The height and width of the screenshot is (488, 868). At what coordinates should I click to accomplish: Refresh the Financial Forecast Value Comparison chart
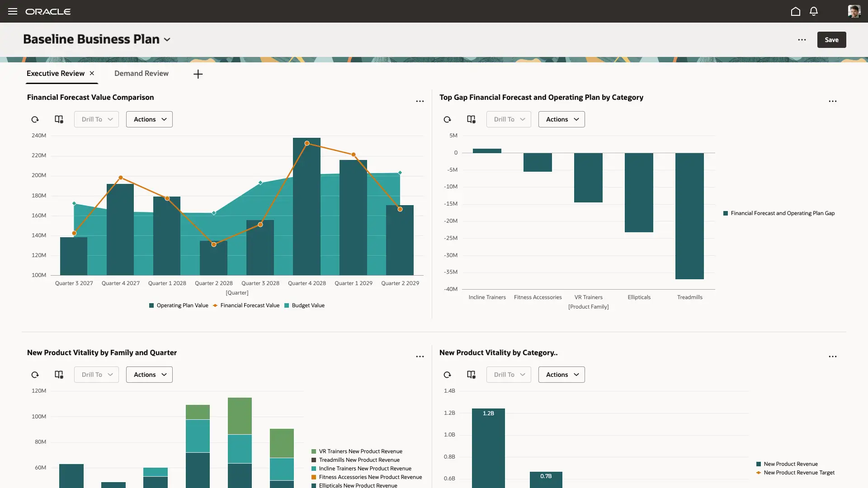pyautogui.click(x=35, y=119)
